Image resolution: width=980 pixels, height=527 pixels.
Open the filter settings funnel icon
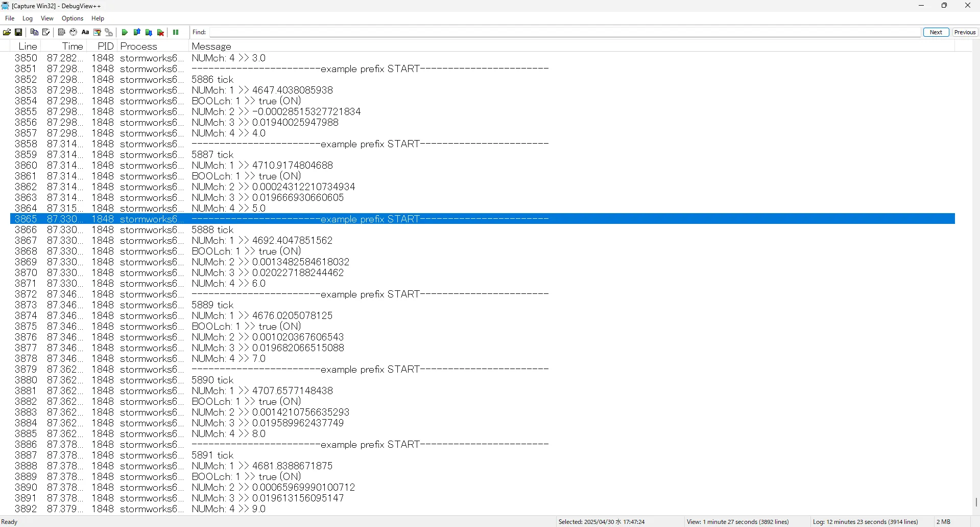click(97, 32)
